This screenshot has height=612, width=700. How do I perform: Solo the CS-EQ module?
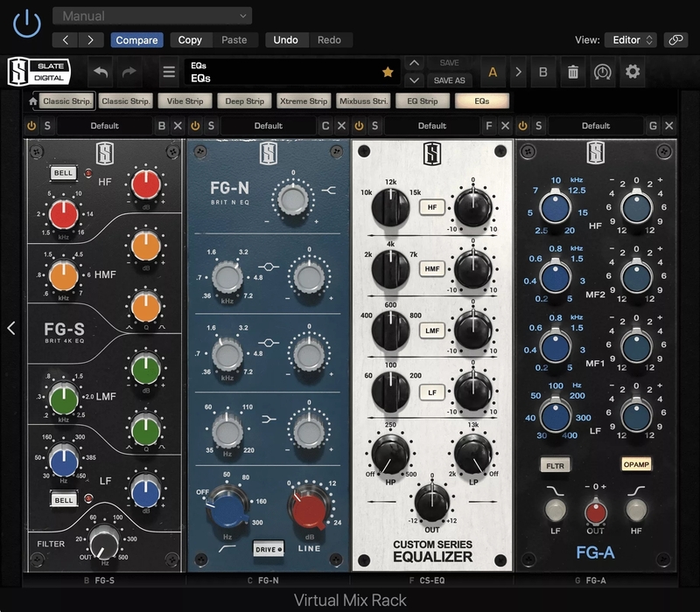pyautogui.click(x=375, y=126)
